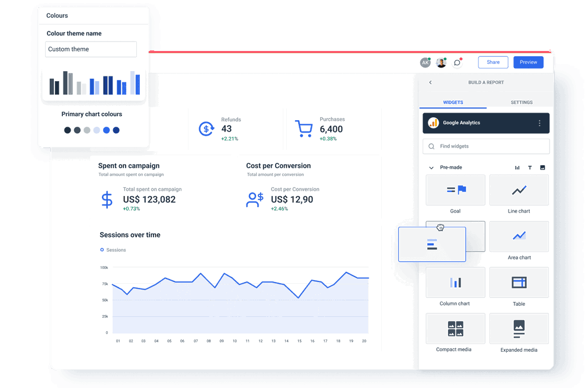Click the Cost per Conversion heading
Image resolution: width=588 pixels, height=388 pixels.
pos(278,166)
